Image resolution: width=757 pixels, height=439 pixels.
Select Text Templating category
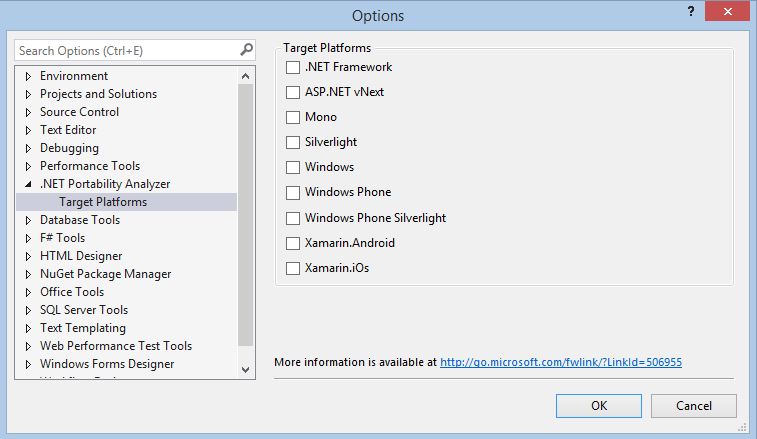click(83, 328)
